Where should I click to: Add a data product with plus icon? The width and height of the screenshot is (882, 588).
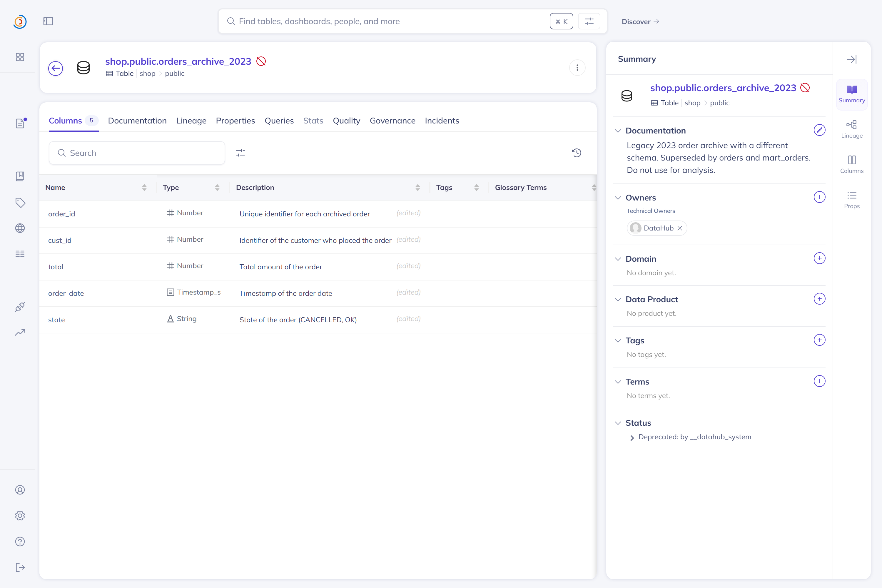pos(819,299)
